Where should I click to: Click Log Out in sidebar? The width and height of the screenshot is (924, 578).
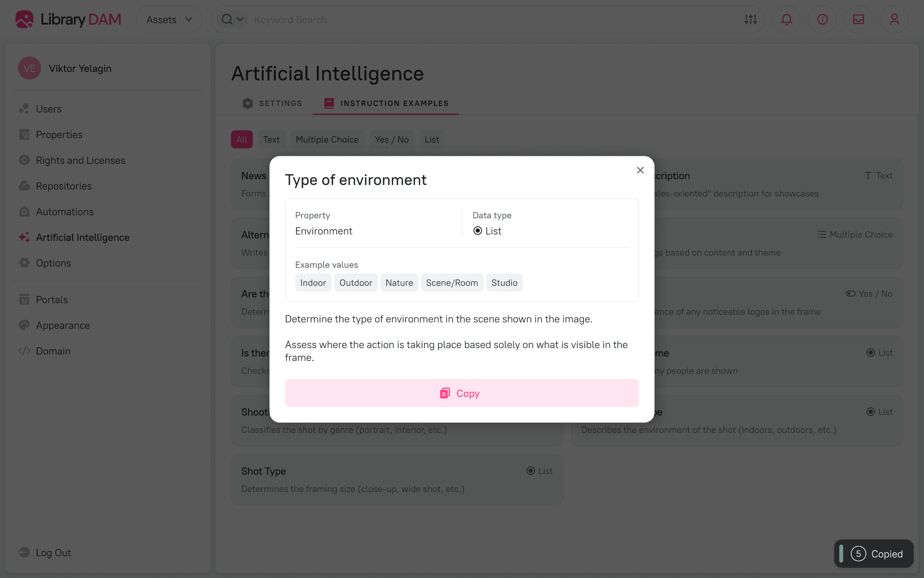53,552
